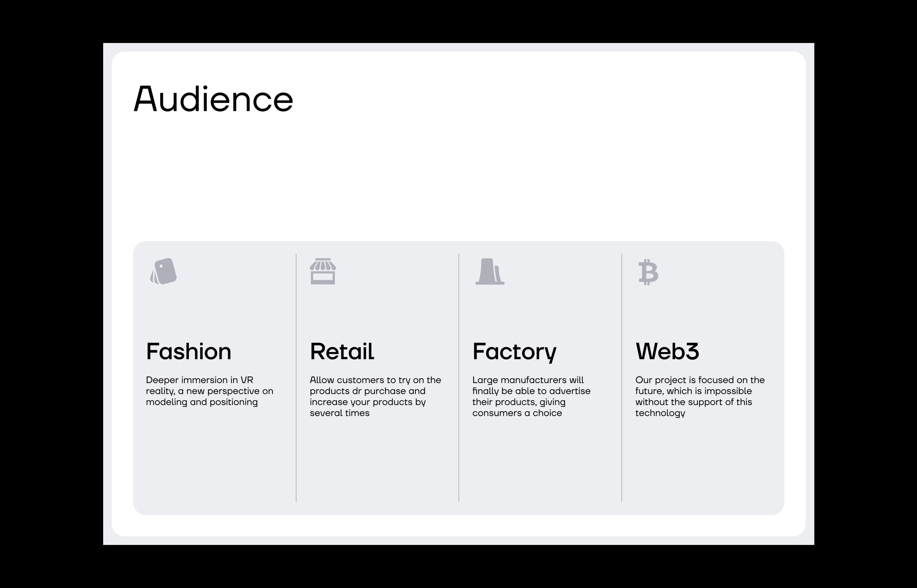The width and height of the screenshot is (917, 588).
Task: Select the Web3 description about the future
Action: click(699, 396)
